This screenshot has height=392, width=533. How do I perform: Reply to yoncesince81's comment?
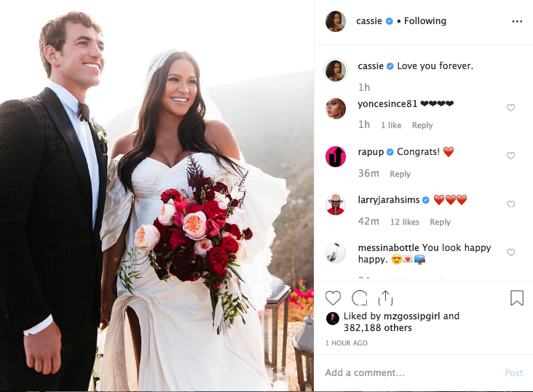point(422,125)
